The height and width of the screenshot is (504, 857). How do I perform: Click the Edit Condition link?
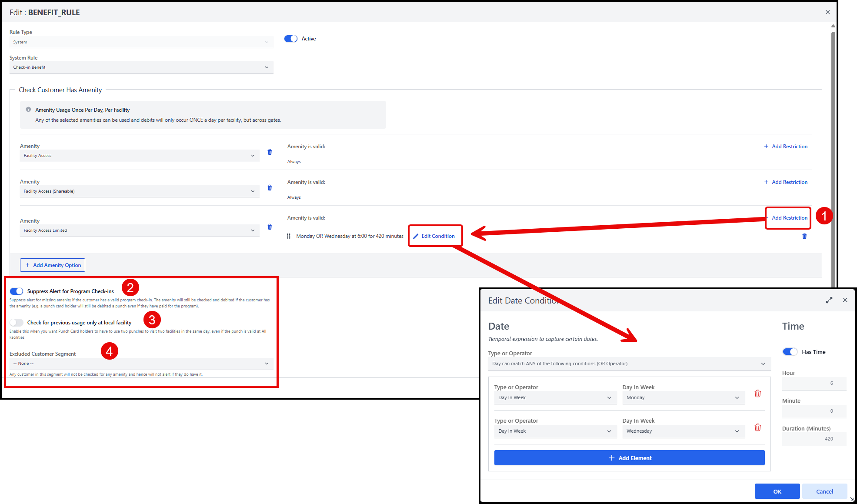[434, 236]
